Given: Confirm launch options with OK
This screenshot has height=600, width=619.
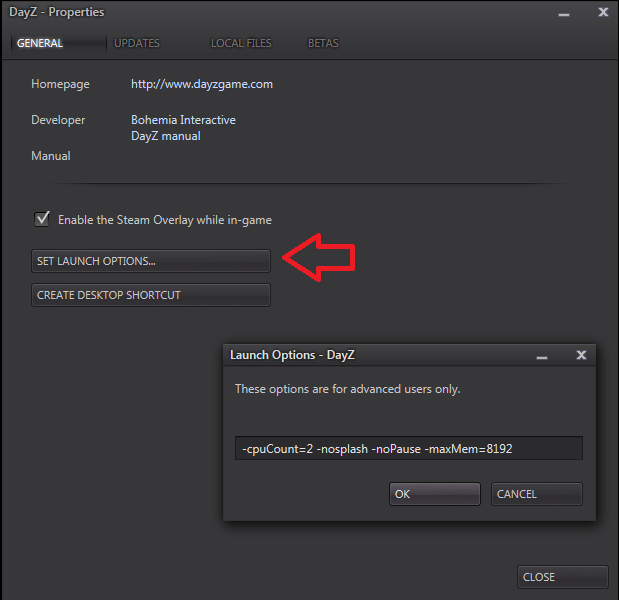Looking at the screenshot, I should pos(435,494).
